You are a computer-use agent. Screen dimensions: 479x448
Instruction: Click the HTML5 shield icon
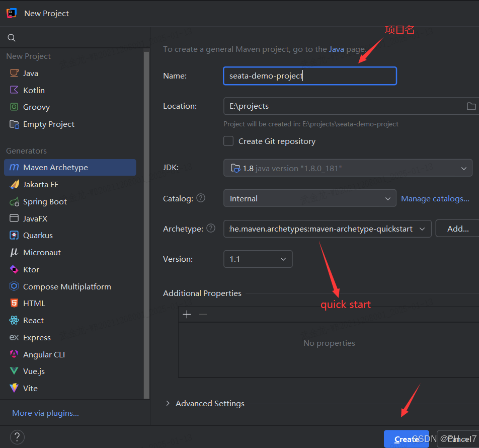coord(14,303)
